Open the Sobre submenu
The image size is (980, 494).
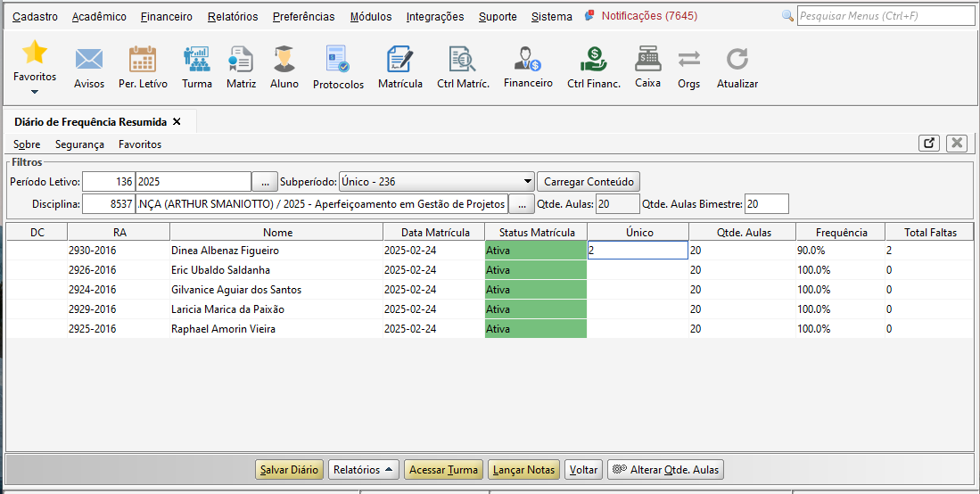[27, 144]
